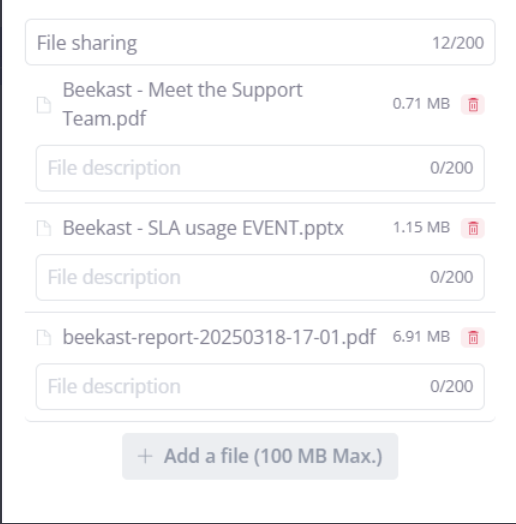Click the 1.15 MB file size label
This screenshot has height=524, width=516.
point(421,228)
